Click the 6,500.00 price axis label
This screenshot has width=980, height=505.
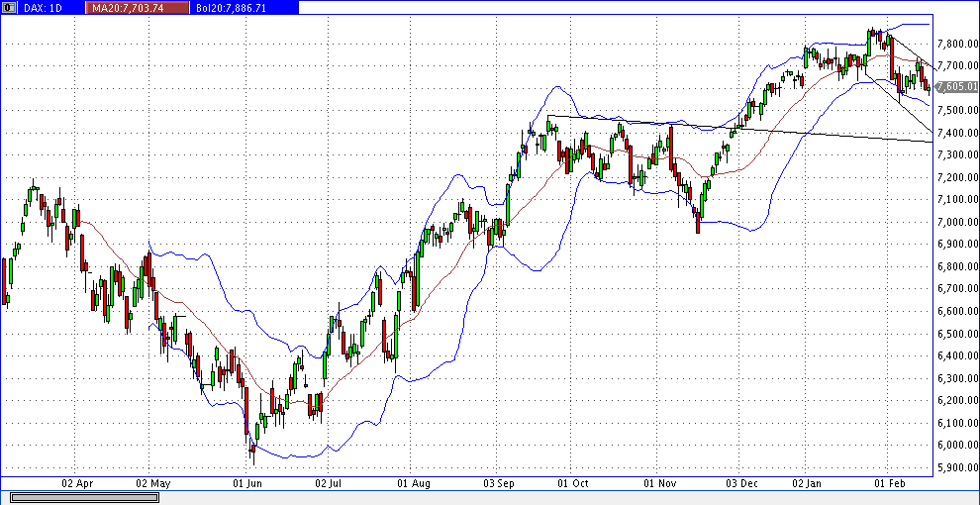pyautogui.click(x=957, y=334)
